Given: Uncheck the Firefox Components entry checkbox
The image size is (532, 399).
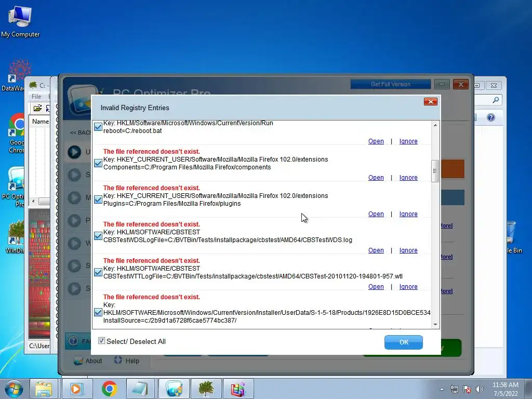Looking at the screenshot, I should [x=98, y=163].
